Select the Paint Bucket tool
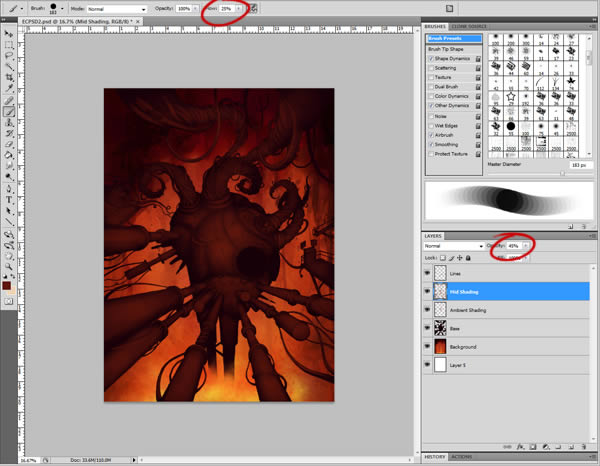This screenshot has width=600, height=466. pyautogui.click(x=8, y=155)
